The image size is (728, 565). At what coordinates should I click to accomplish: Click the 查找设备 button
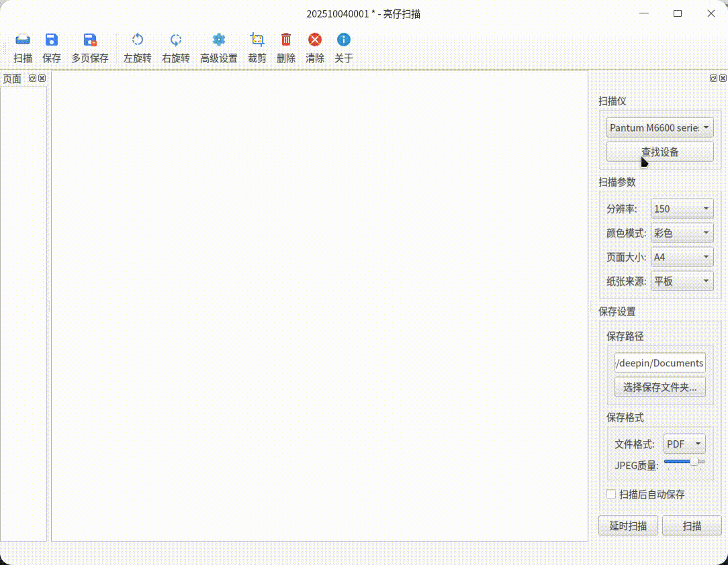(x=659, y=152)
